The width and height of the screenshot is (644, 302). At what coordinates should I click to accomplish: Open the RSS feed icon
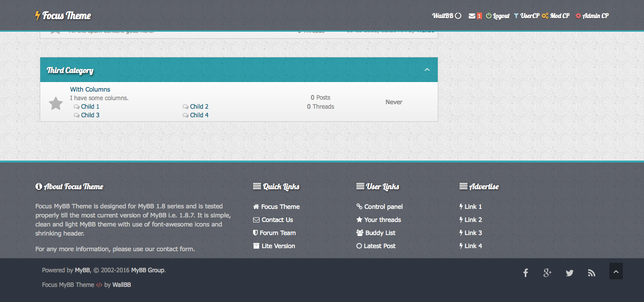(x=592, y=273)
